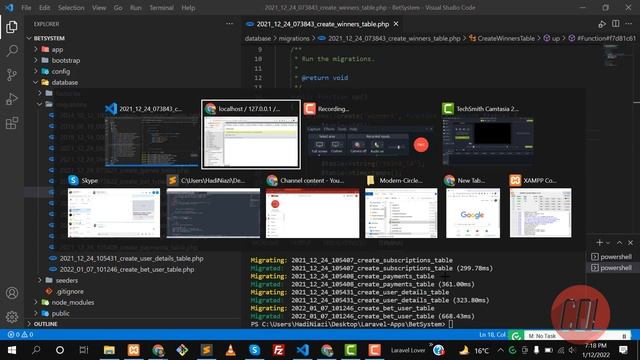Select the second powershell terminal entry
The width and height of the screenshot is (640, 360).
[x=611, y=268]
